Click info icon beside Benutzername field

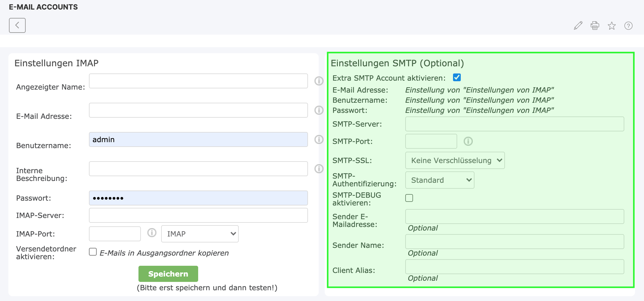319,139
